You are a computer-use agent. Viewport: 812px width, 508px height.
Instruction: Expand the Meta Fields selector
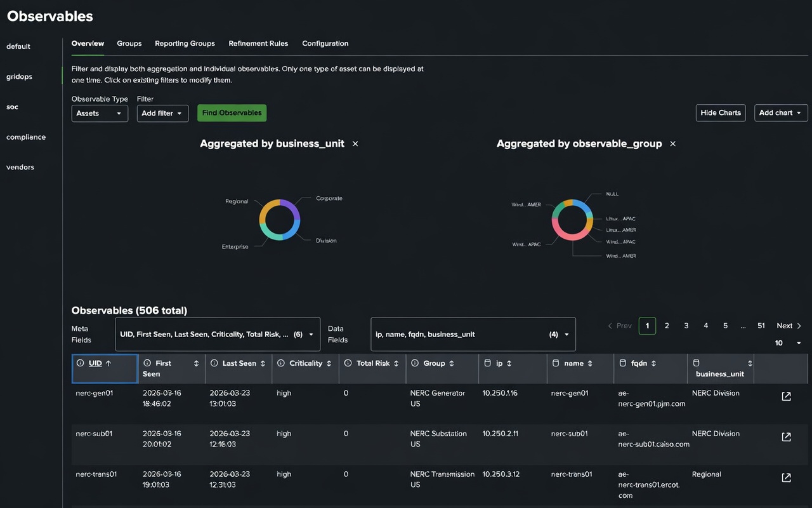(218, 334)
